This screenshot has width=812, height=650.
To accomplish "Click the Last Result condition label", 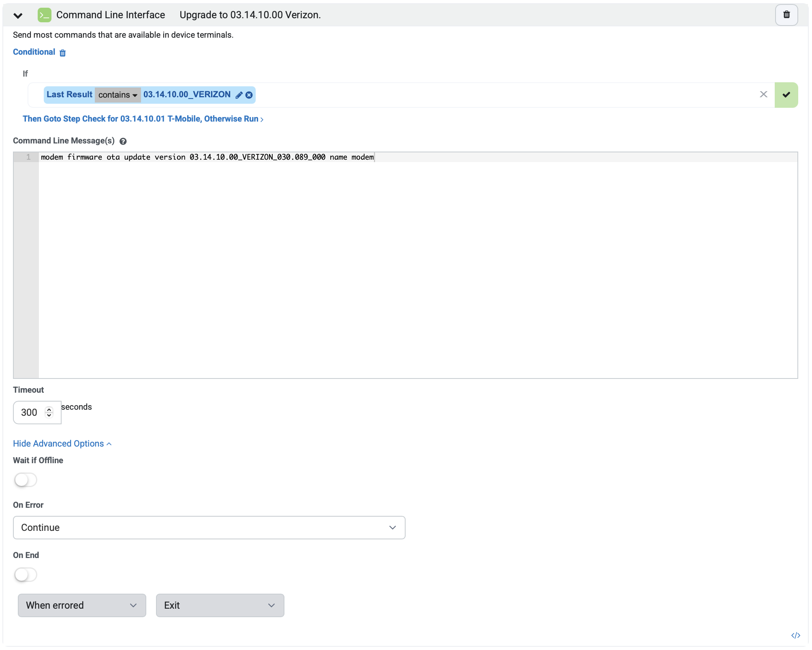I will [x=69, y=94].
